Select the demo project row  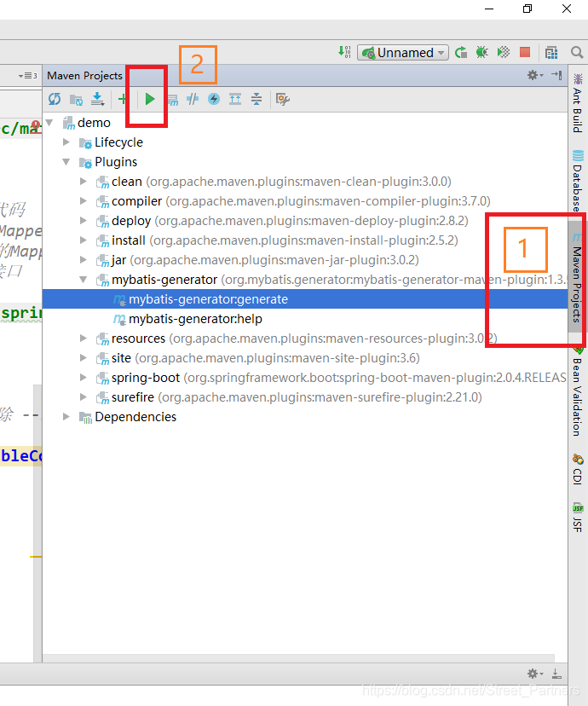(x=305, y=123)
